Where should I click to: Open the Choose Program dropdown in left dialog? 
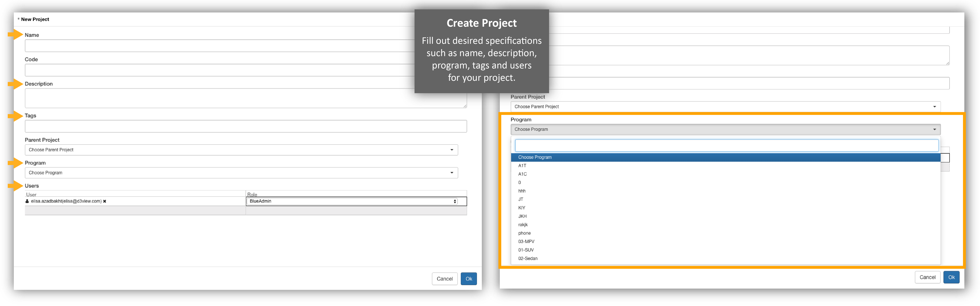pos(241,173)
